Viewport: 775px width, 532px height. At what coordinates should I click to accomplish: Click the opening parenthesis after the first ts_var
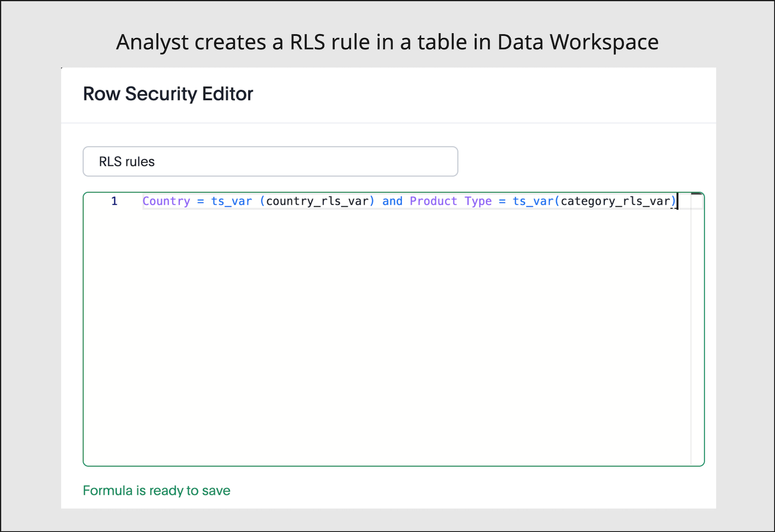(x=261, y=201)
